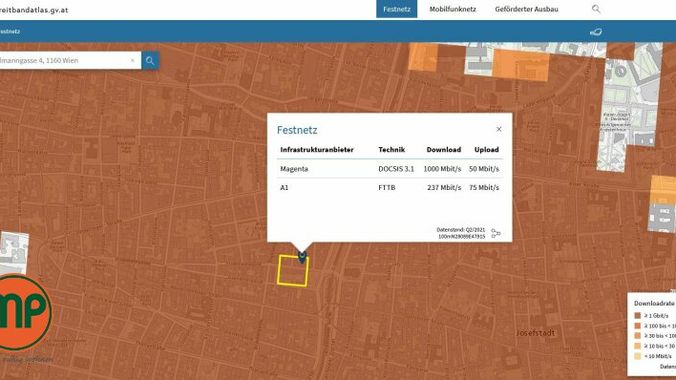Click the hand icon in blue bar
The height and width of the screenshot is (380, 676).
pos(596,31)
